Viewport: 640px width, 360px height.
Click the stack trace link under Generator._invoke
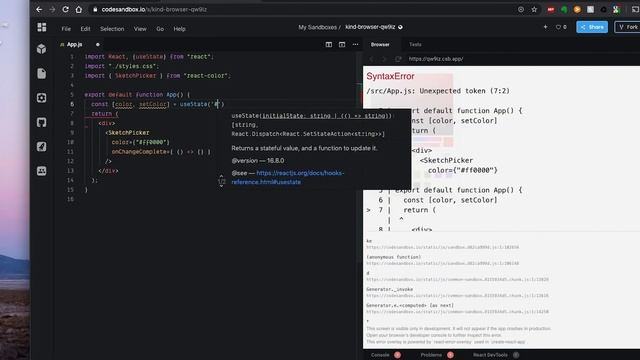(457, 296)
